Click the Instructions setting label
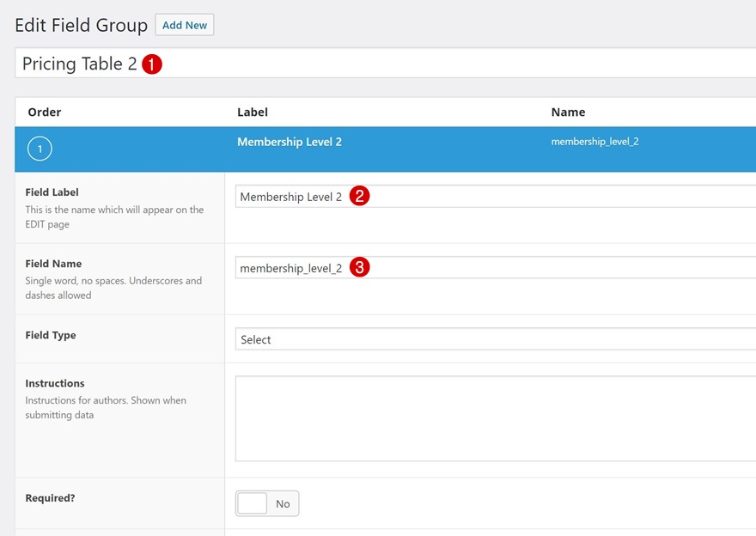756x536 pixels. pos(55,383)
